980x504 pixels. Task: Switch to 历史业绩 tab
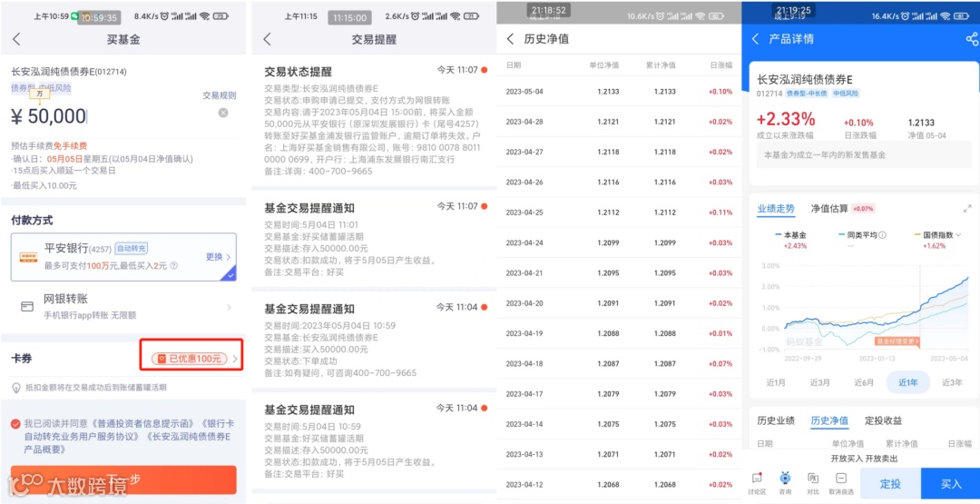tap(776, 420)
